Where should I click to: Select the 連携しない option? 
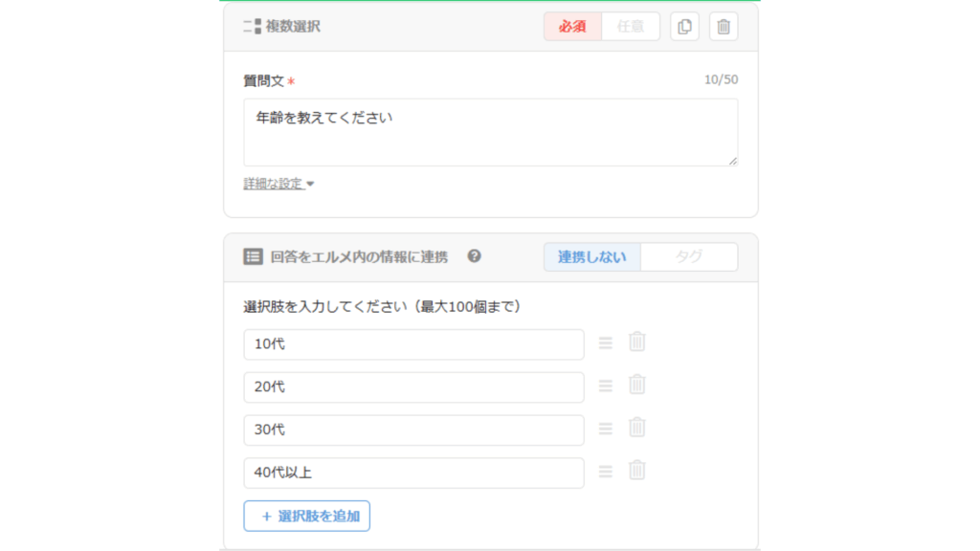[x=592, y=257]
